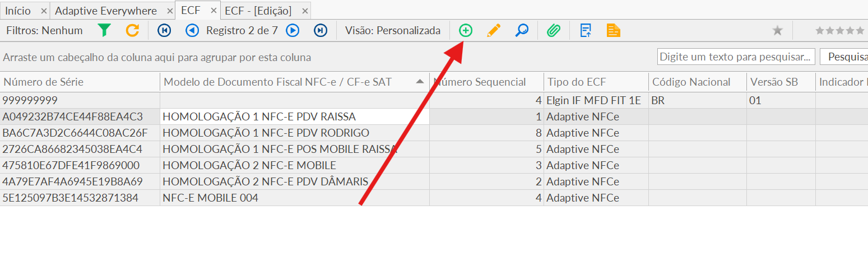Select row HOMOLOGAÇÃO 2 NFC-E MOBILE
The image size is (868, 266).
[x=249, y=165]
